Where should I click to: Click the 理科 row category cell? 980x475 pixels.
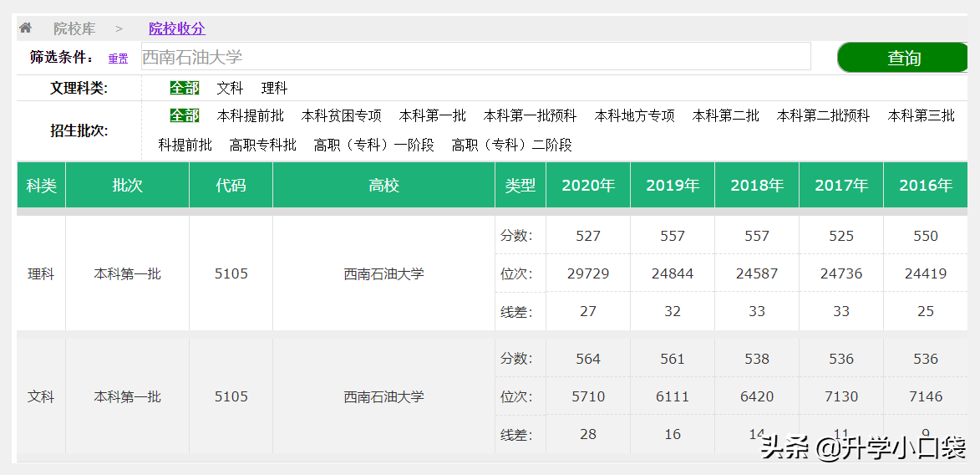point(41,273)
